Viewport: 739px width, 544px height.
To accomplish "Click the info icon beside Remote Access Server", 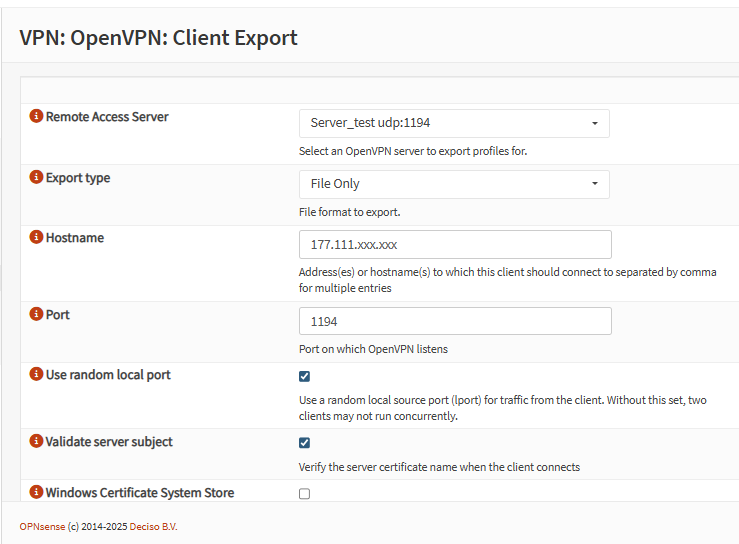I will pyautogui.click(x=37, y=117).
